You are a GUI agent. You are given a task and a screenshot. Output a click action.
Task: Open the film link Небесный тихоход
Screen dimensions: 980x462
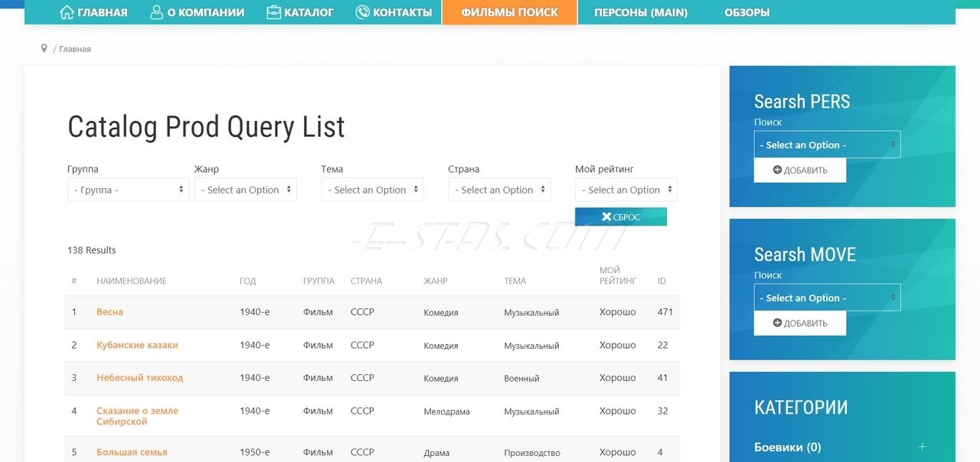[139, 378]
